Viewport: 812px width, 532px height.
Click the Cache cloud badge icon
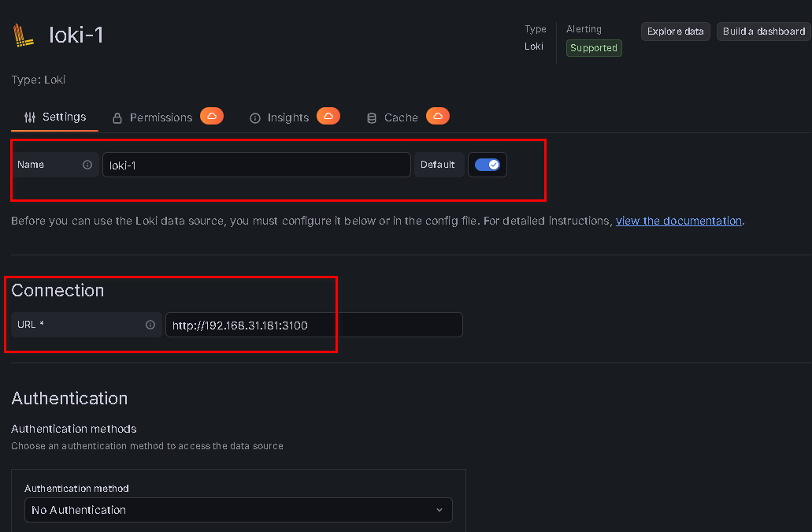tap(438, 116)
